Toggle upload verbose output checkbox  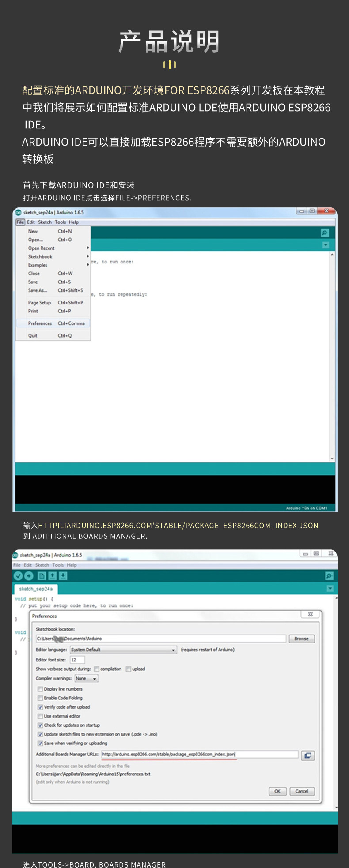pyautogui.click(x=129, y=669)
